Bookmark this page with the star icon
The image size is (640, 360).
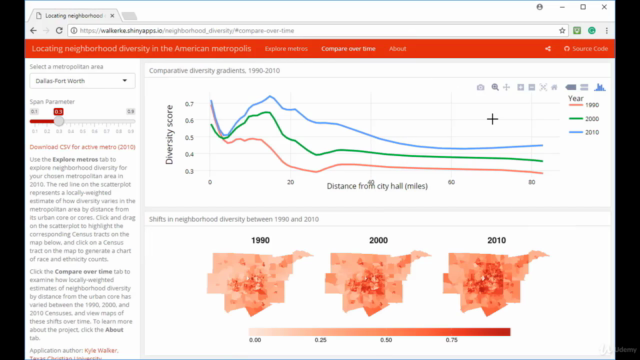coord(562,31)
